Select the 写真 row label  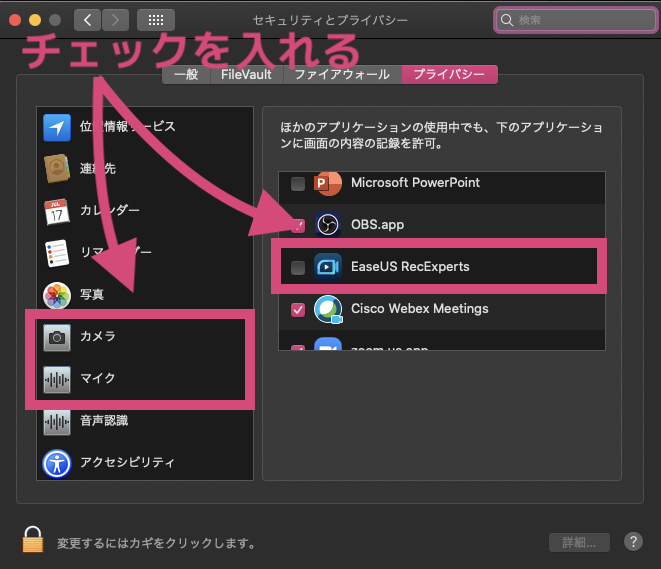(x=92, y=294)
